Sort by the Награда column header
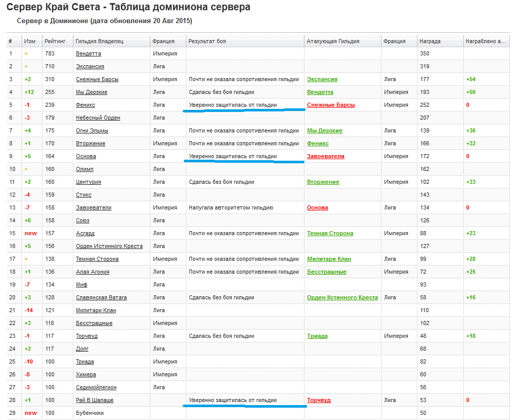 (x=429, y=41)
